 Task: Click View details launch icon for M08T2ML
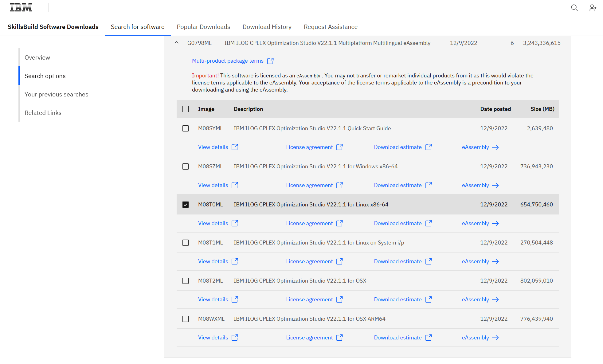(x=235, y=299)
